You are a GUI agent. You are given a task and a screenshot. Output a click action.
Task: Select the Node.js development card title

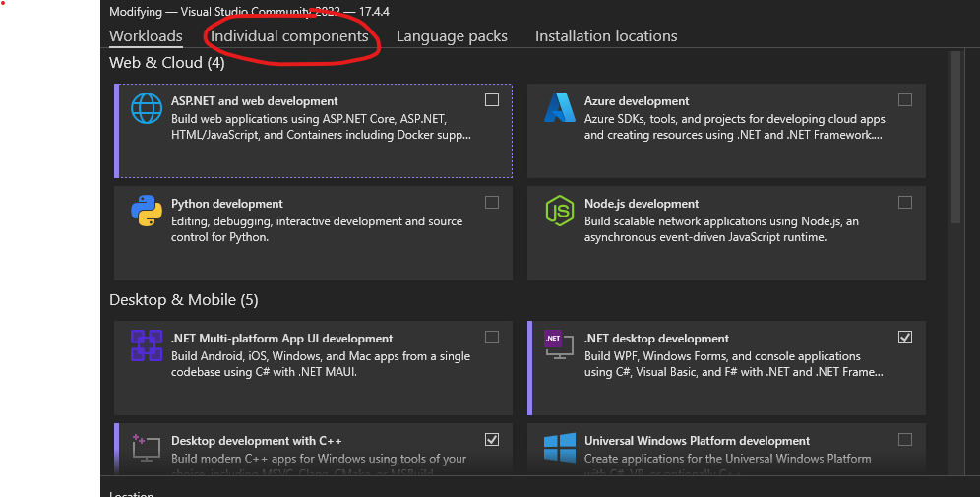[642, 204]
